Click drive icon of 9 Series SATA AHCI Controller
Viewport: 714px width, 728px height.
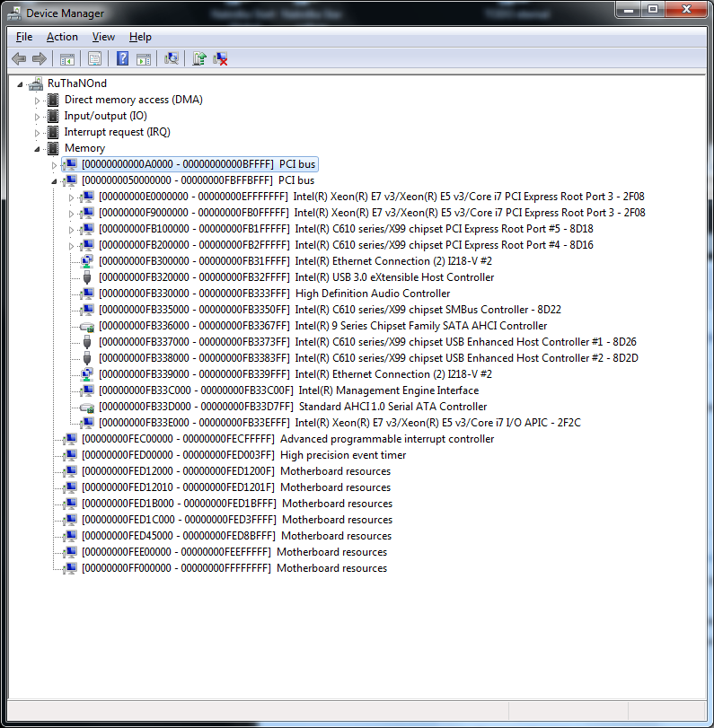[x=87, y=327]
